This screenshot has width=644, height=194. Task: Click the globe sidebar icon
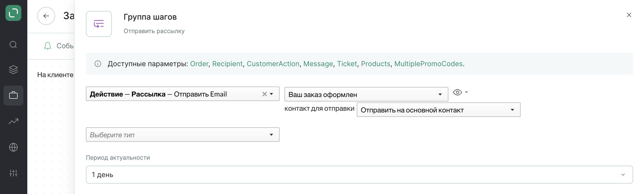(x=13, y=147)
